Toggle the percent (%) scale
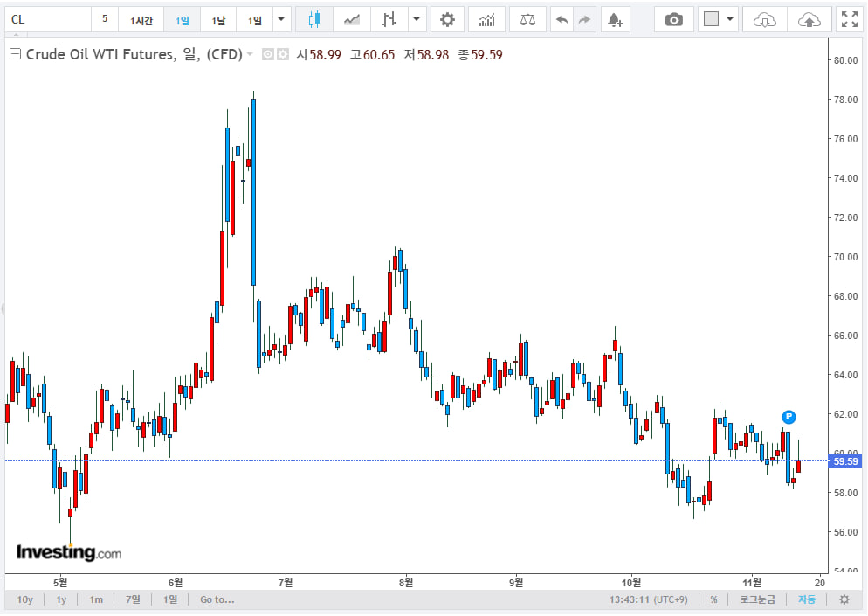Screen dimensions: 868x616 (713, 599)
